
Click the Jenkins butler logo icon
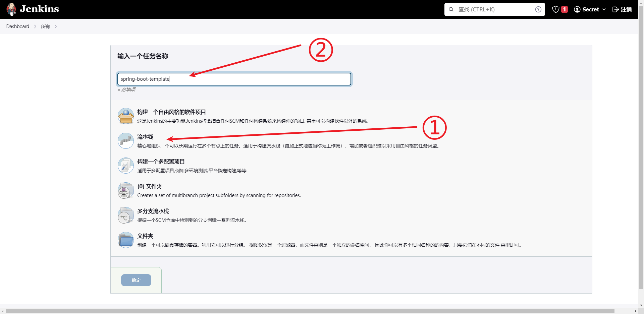(11, 9)
